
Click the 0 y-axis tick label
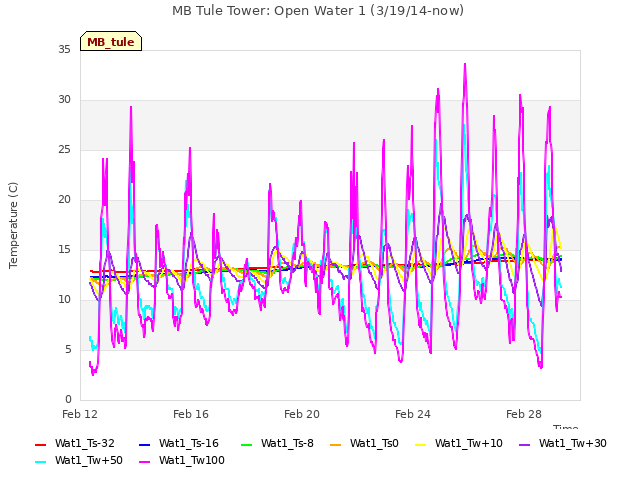[x=68, y=400]
